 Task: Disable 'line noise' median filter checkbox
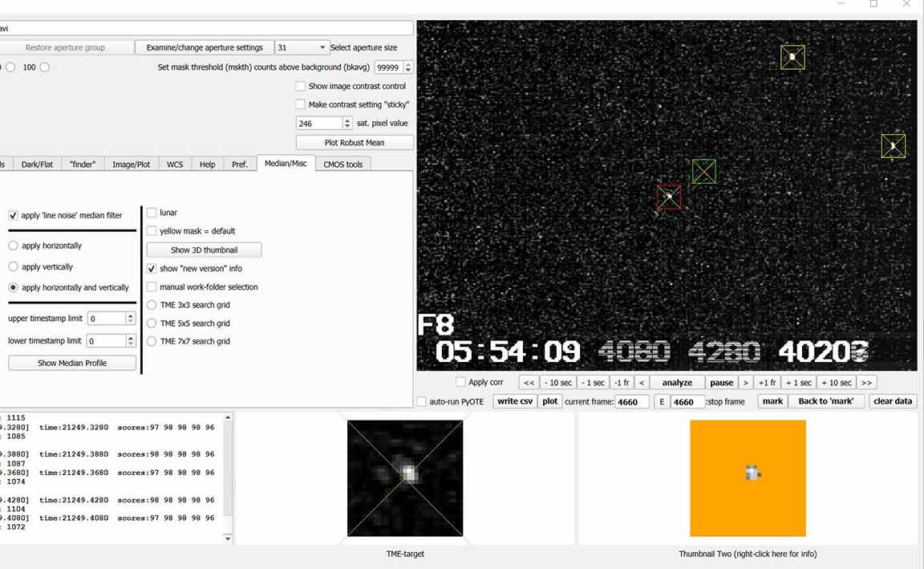(x=14, y=216)
